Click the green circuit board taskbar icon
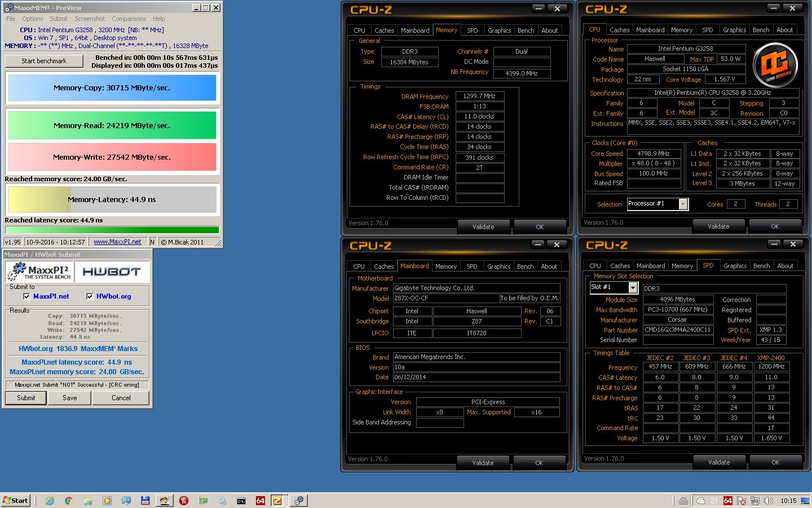Image resolution: width=812 pixels, height=508 pixels. pos(203,500)
